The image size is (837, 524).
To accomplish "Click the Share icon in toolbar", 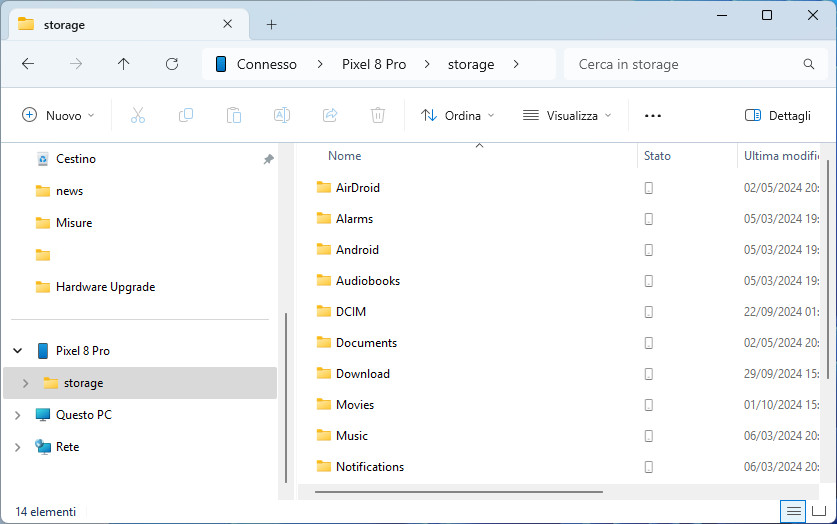I will pyautogui.click(x=330, y=115).
